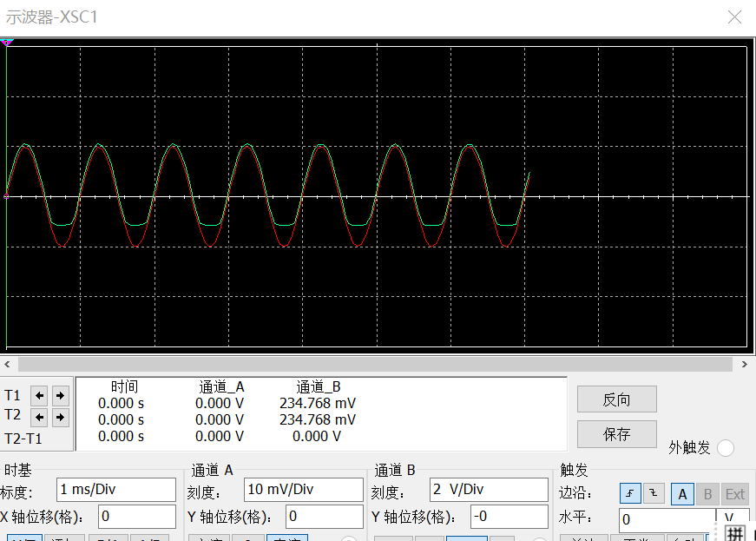Click the 保存 save button

[x=616, y=434]
